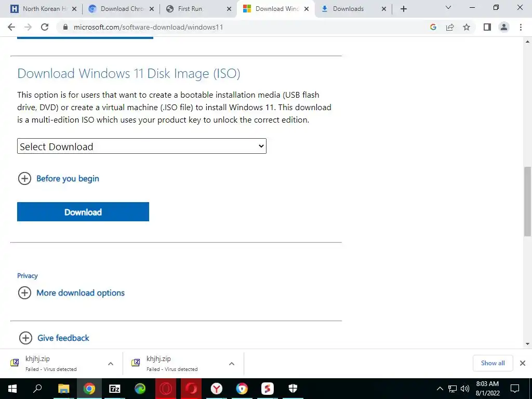Click the Chrome taskbar icon
Screen dimensions: 532x399
click(x=89, y=389)
